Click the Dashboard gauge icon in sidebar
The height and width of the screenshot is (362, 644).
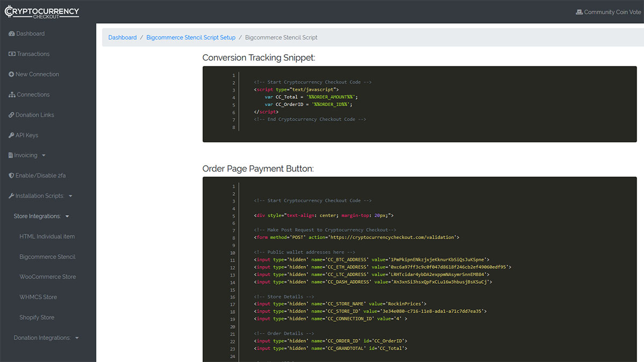click(12, 34)
